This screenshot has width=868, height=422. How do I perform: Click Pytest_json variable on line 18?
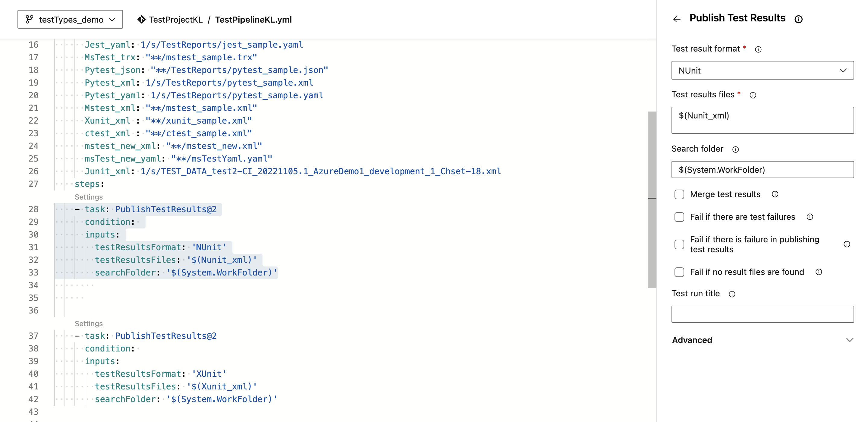tap(112, 70)
